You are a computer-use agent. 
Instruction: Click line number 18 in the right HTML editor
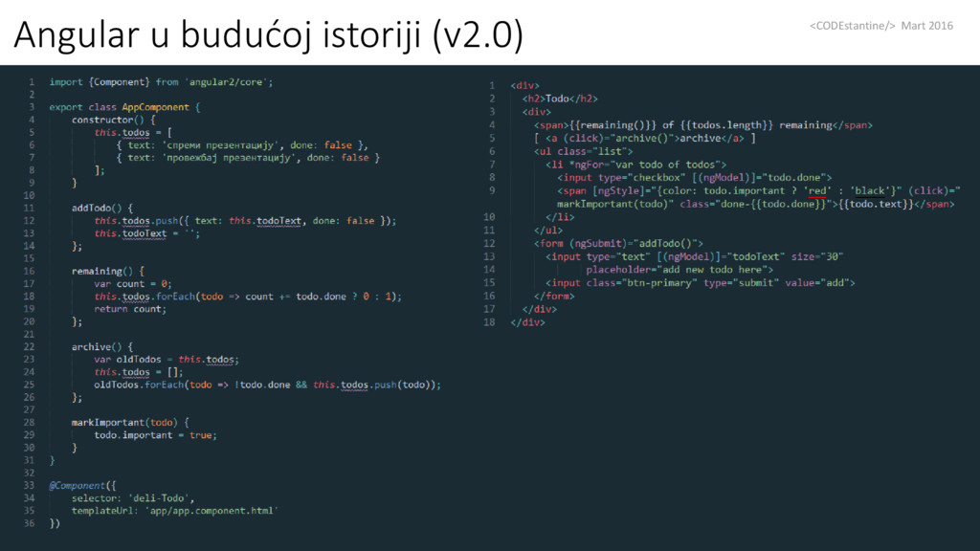tap(489, 322)
